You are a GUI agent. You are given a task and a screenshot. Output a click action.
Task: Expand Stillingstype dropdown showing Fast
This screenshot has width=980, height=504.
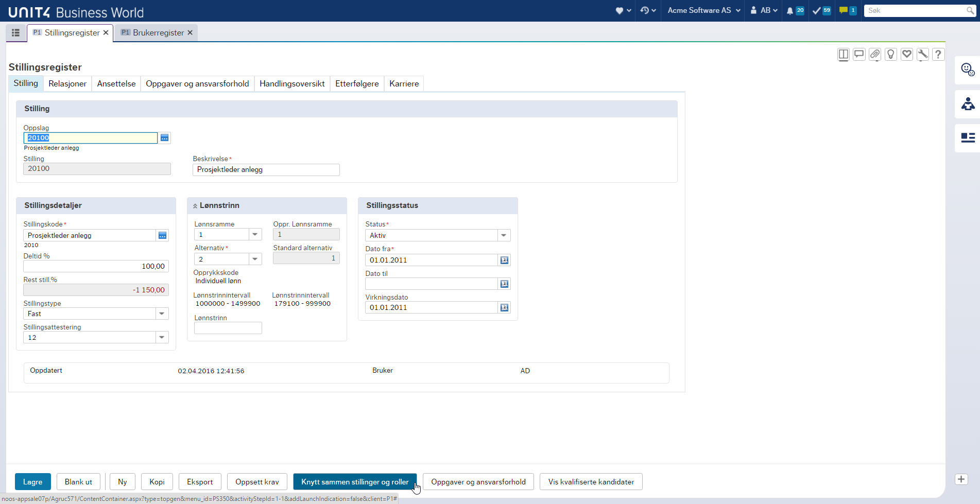point(162,314)
